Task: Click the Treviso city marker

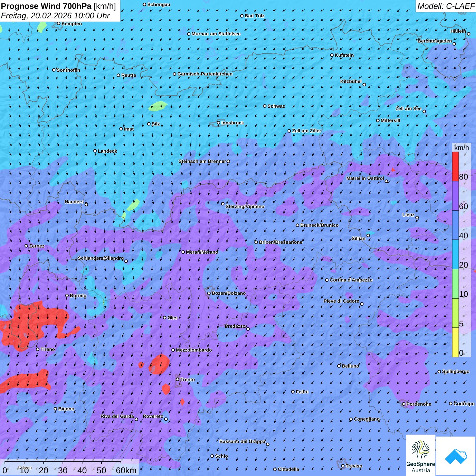Action: 343,466
